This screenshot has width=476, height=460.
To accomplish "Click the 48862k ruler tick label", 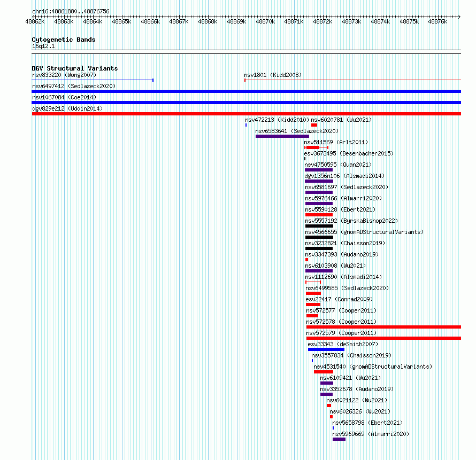I will click(35, 21).
